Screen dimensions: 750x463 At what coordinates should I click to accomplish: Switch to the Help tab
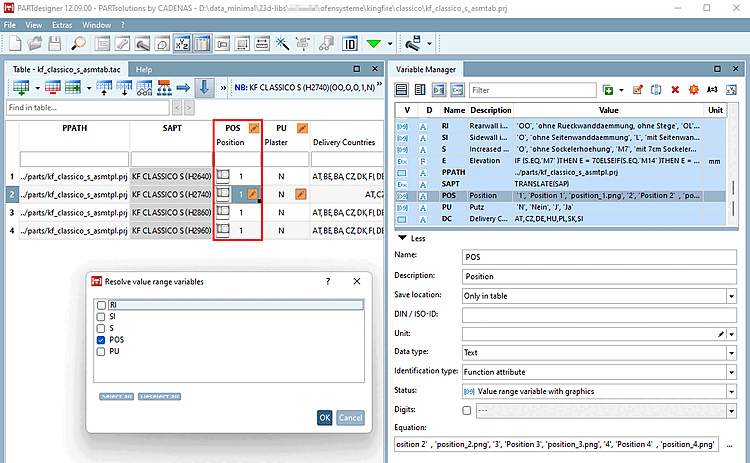coord(145,69)
